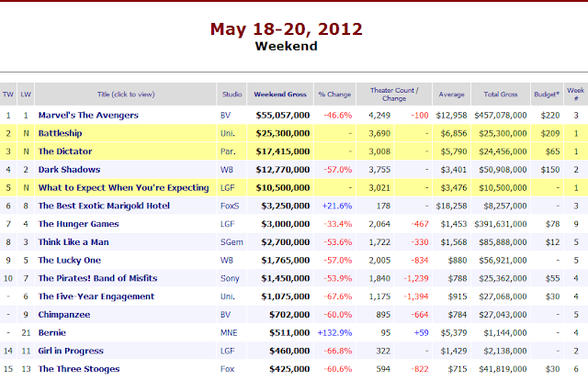The height and width of the screenshot is (380, 588).
Task: Click the $5,379 average for Bernie
Action: [454, 332]
